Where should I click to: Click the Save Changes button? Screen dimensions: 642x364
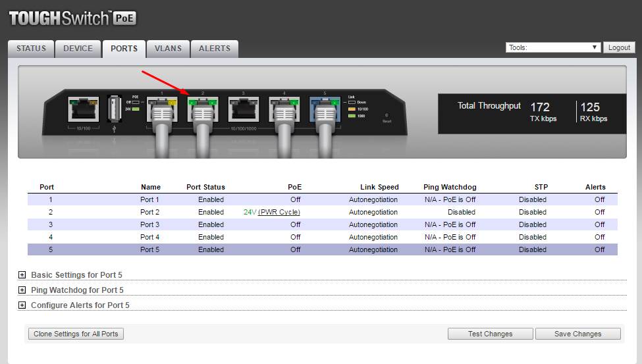point(577,334)
